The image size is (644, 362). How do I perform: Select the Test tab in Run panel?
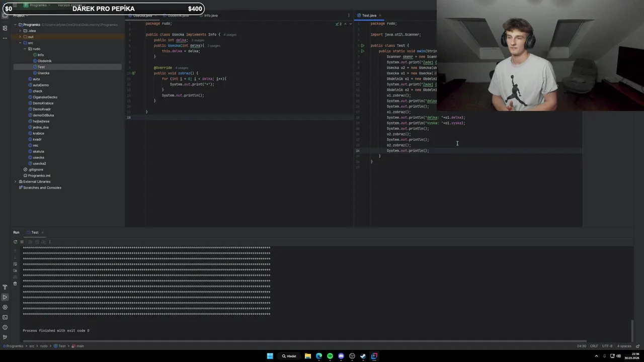pyautogui.click(x=35, y=232)
